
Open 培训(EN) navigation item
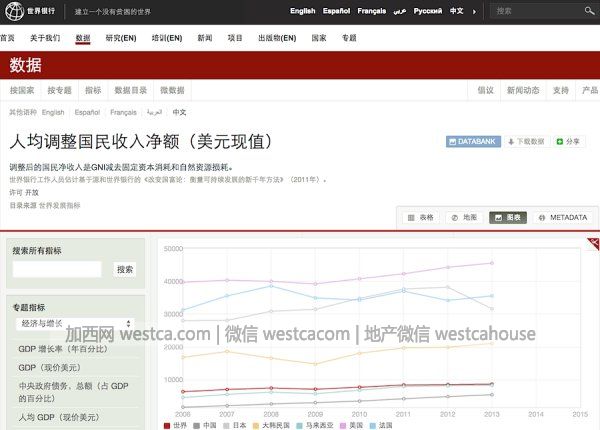pyautogui.click(x=167, y=38)
